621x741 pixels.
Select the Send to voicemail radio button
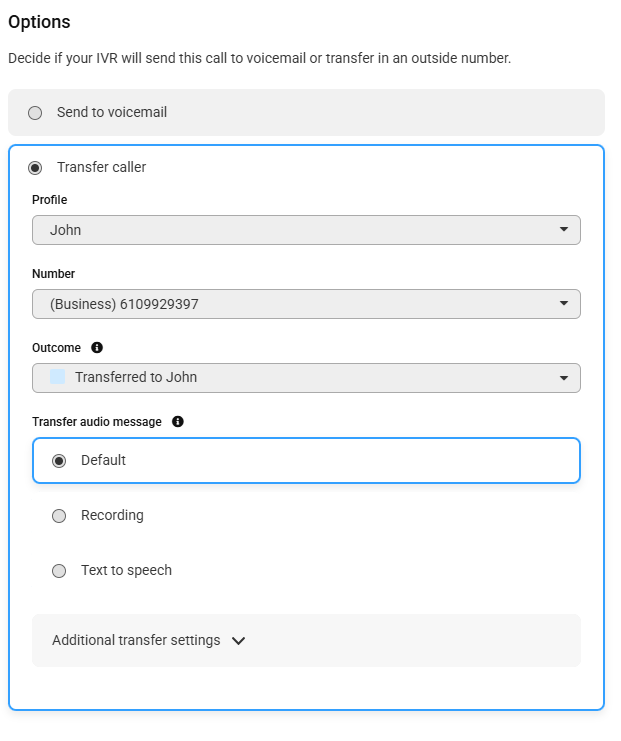click(35, 113)
